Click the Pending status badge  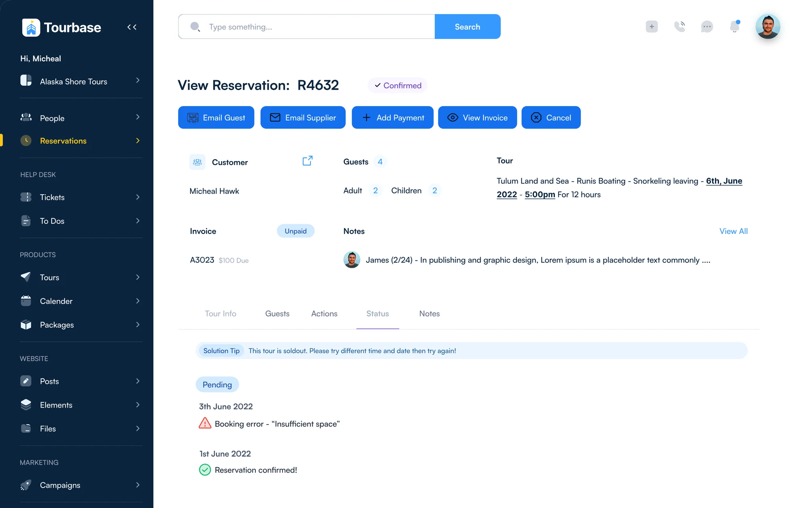217,384
